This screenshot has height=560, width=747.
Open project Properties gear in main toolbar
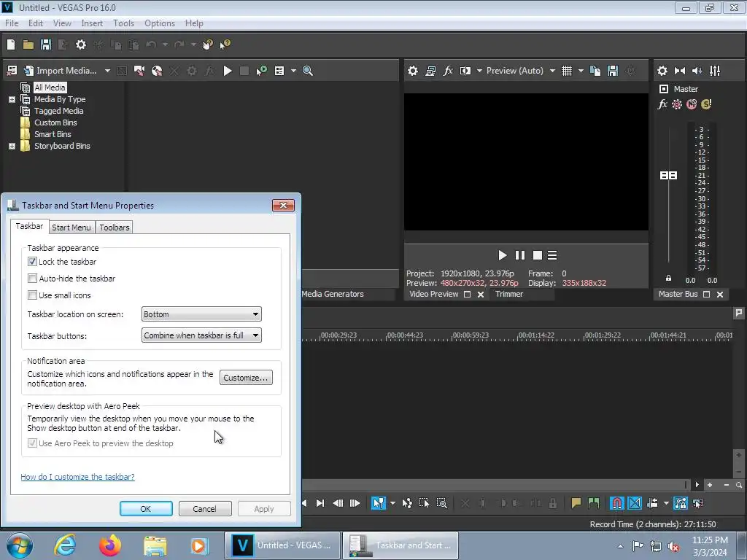[x=81, y=44]
